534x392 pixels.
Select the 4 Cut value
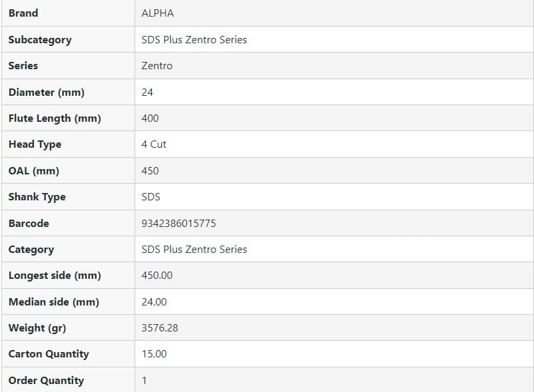tap(154, 144)
